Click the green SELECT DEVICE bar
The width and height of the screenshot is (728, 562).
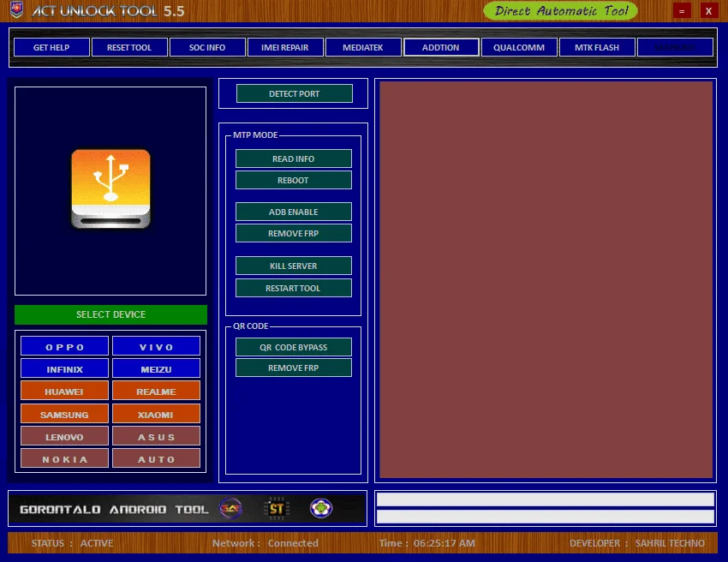[110, 314]
